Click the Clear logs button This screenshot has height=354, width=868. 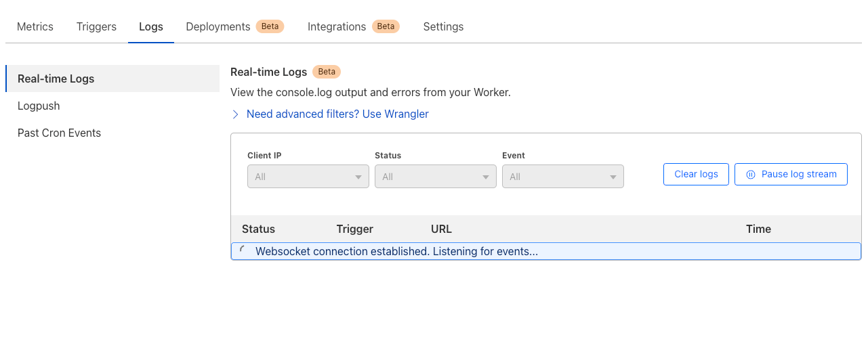(x=696, y=174)
